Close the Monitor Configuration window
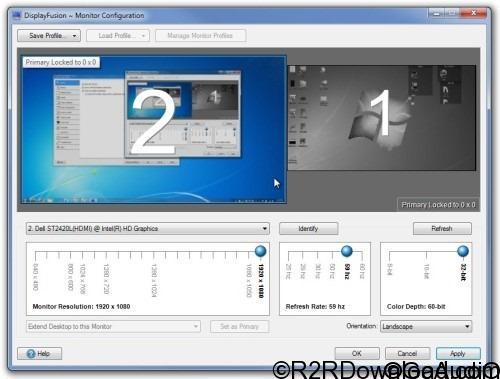Screen dimensions: 500x379 [474, 13]
